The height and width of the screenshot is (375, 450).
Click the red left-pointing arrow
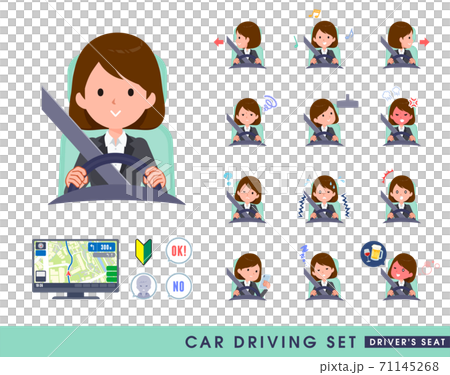[x=219, y=42]
